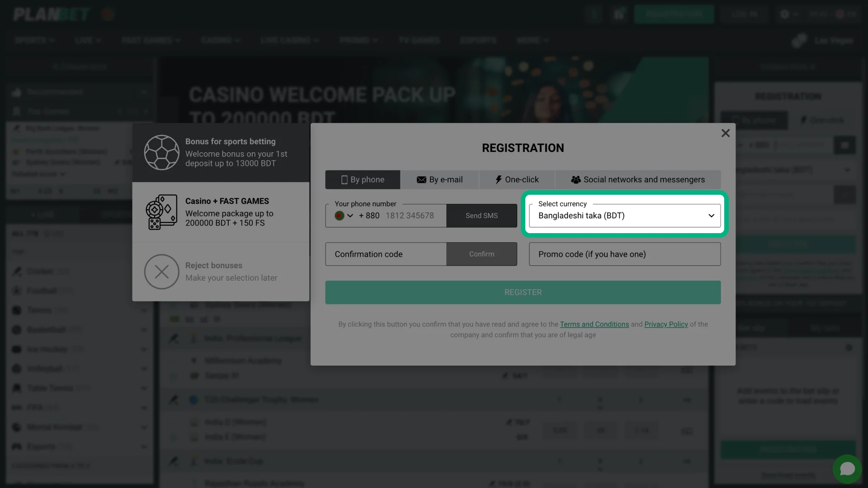Click the Bangladesh flag icon

[340, 216]
